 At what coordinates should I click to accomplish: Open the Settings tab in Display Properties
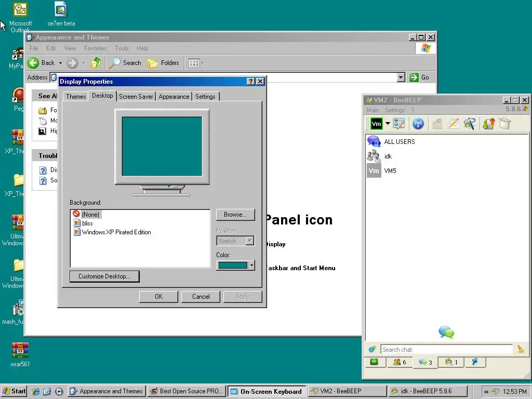pyautogui.click(x=205, y=97)
